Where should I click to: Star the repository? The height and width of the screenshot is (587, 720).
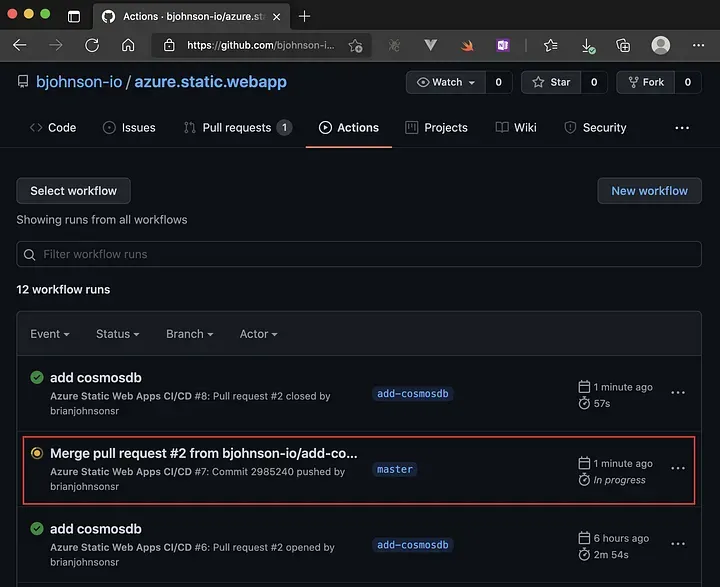(x=551, y=82)
